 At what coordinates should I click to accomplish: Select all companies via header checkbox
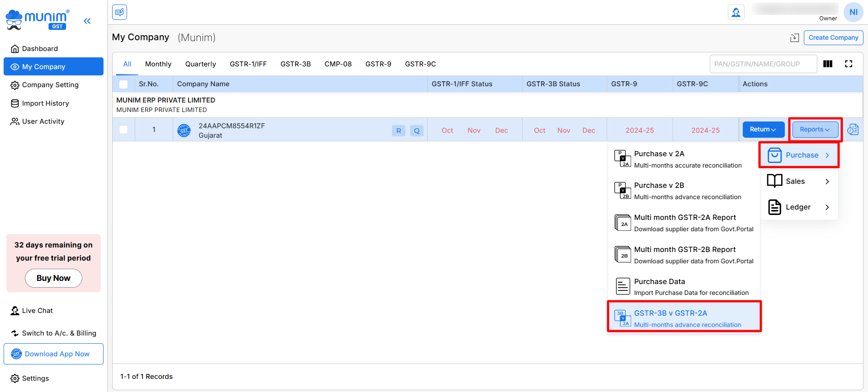(123, 84)
